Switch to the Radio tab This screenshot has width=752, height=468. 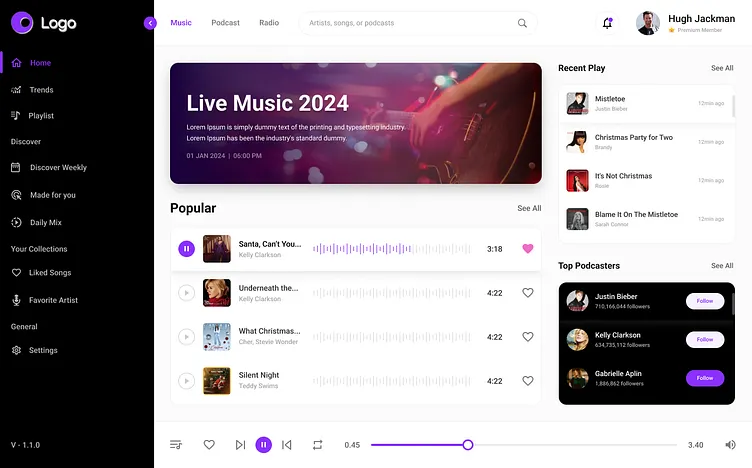[269, 23]
